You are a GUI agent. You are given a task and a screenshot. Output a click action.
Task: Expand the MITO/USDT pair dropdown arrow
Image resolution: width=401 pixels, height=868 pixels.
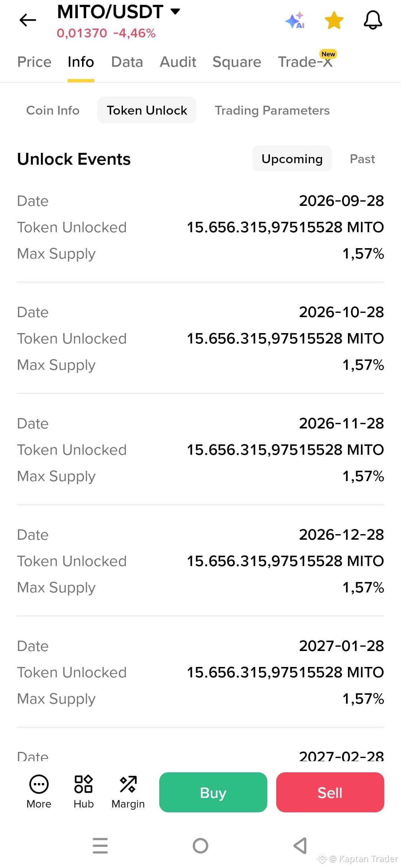175,11
